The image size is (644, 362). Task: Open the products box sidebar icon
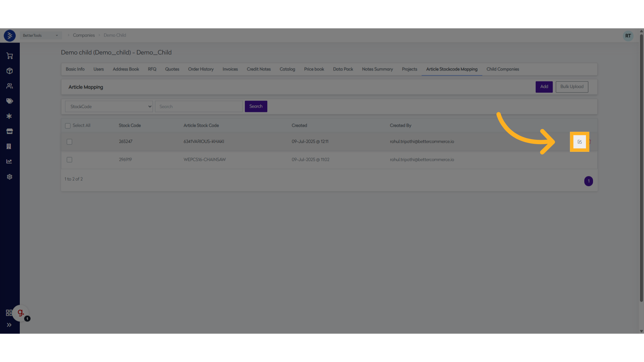(9, 71)
